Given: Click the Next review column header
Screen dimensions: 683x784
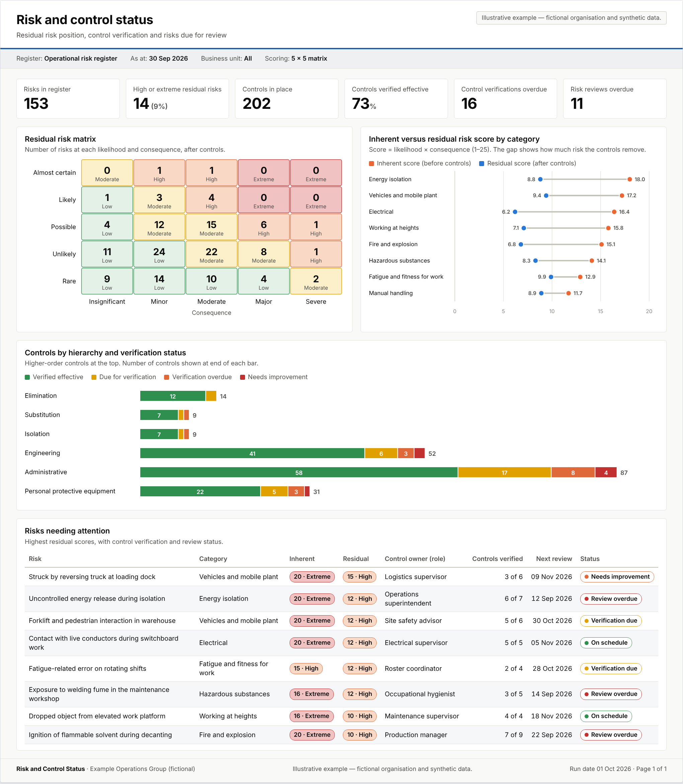Looking at the screenshot, I should (554, 559).
